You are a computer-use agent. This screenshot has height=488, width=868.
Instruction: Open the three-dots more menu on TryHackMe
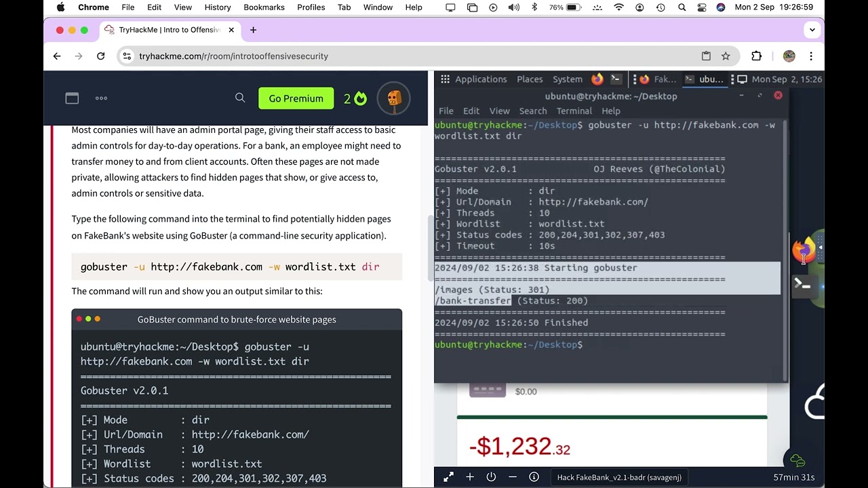[101, 98]
